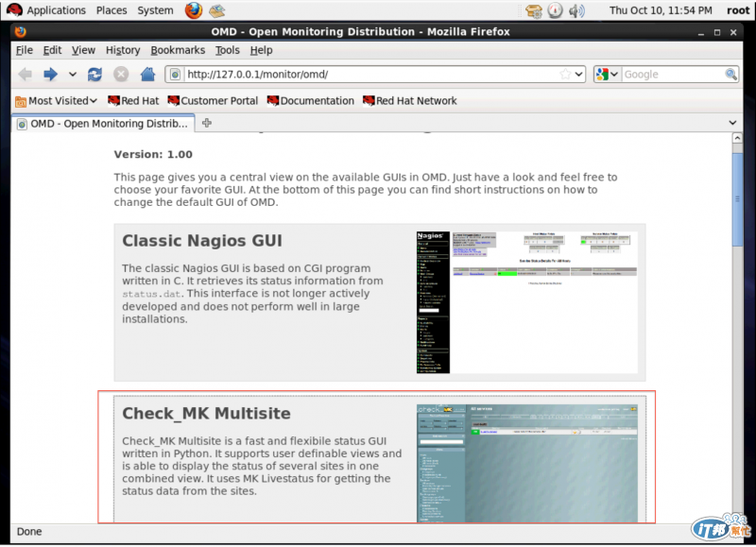Open the Red Hat bookmark

[133, 101]
